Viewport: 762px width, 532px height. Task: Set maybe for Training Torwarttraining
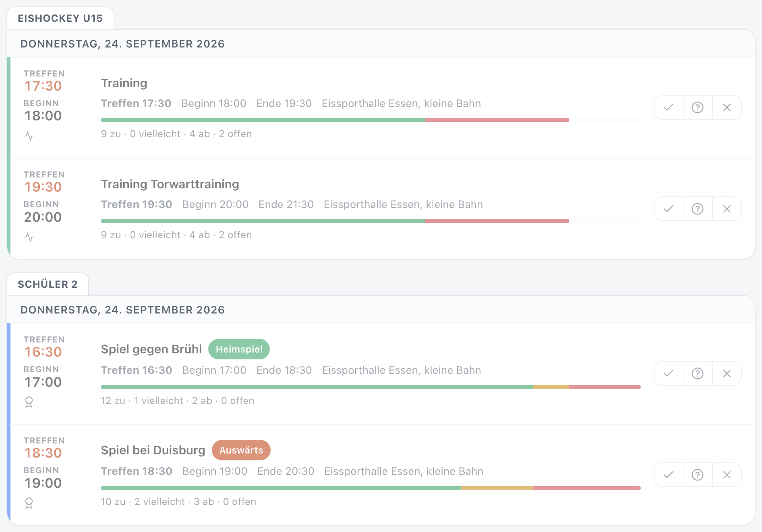click(698, 209)
